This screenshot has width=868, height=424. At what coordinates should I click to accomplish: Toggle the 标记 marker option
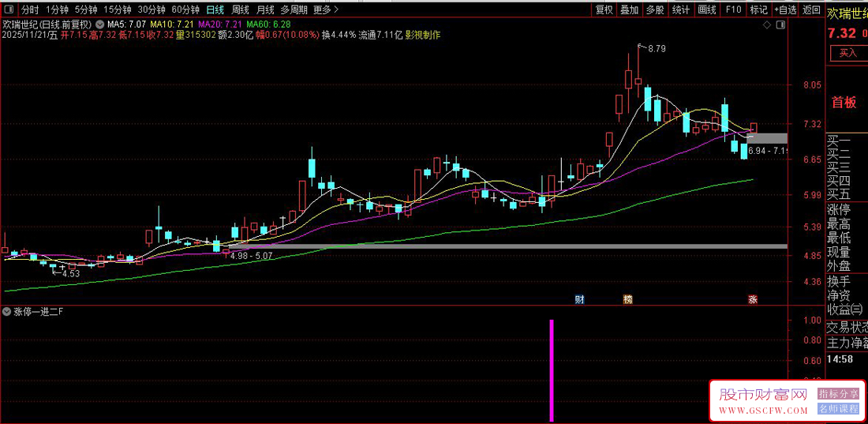point(758,10)
